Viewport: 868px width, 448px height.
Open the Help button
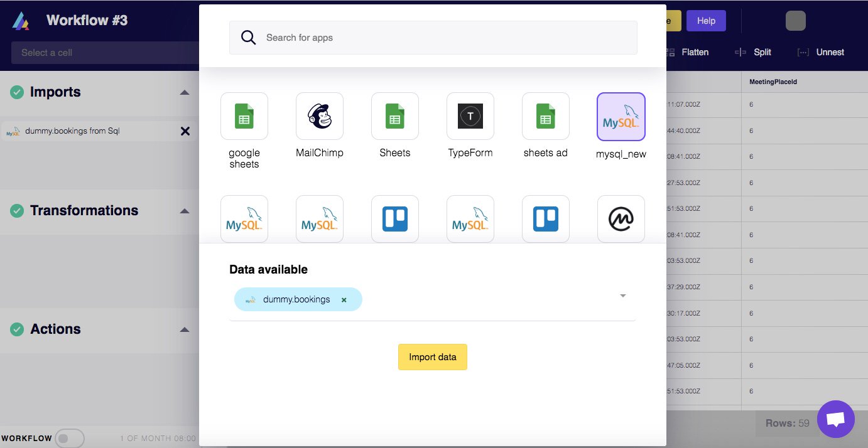[x=706, y=21]
